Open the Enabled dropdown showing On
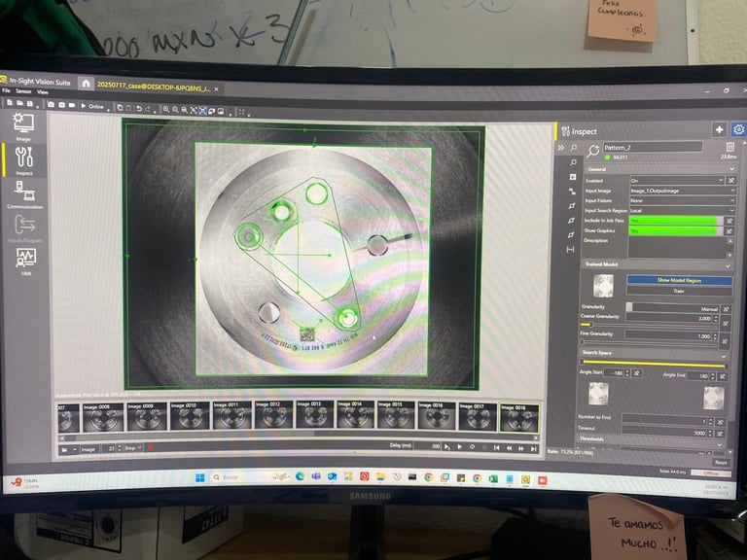747x560 pixels. pos(677,180)
